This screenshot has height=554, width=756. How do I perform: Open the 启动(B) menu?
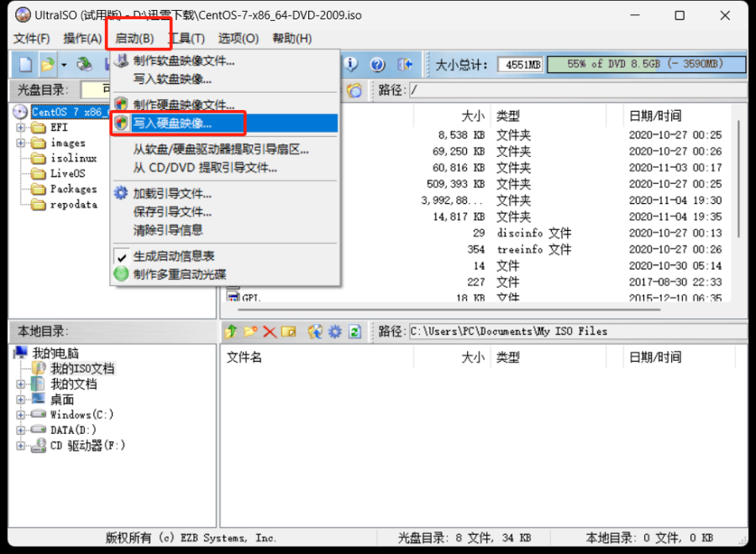click(134, 39)
